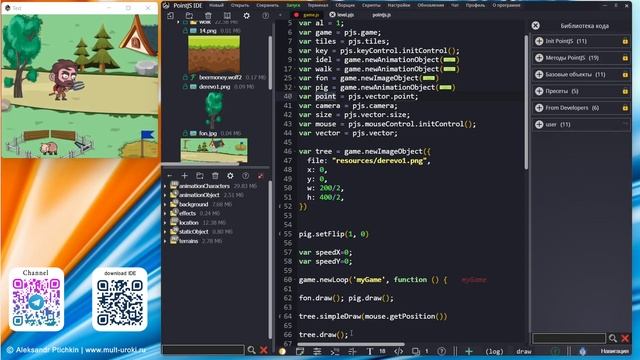The width and height of the screenshot is (640, 360).
Task: Expand collapsed code on line 32 pig
Action: (x=445, y=87)
